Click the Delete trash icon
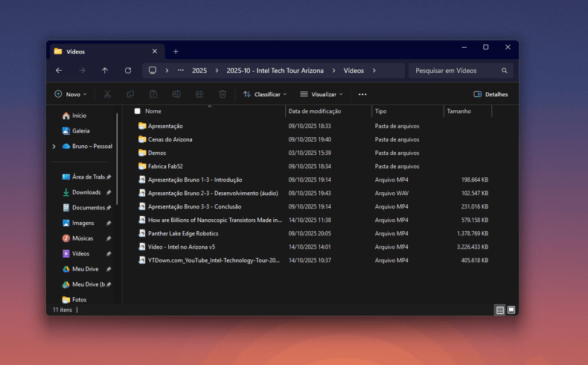 click(222, 94)
